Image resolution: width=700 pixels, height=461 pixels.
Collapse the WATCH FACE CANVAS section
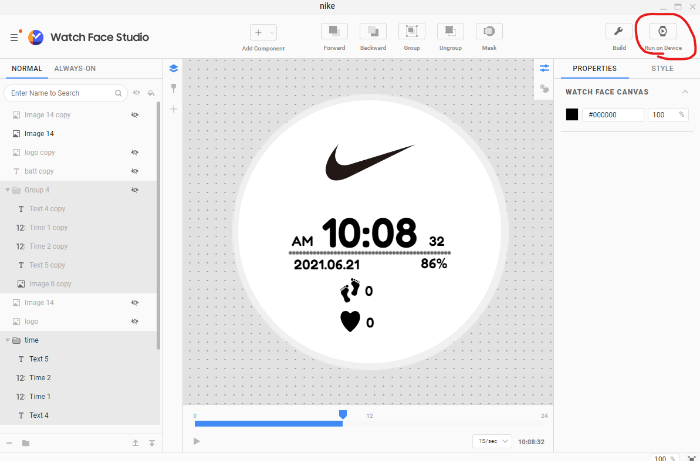point(685,92)
